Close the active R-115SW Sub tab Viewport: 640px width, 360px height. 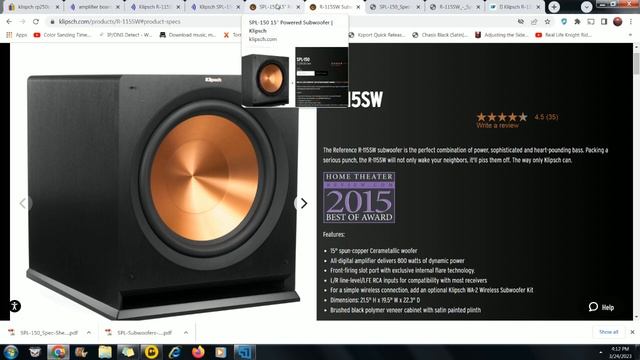pos(358,7)
